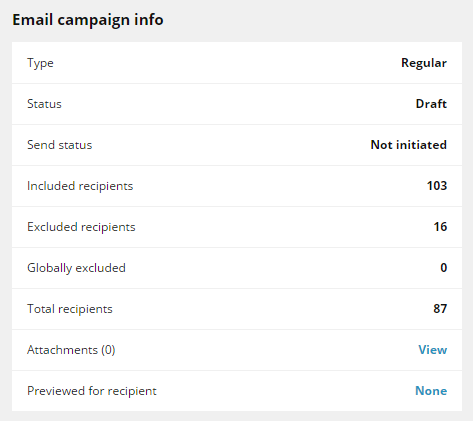Click the Send status table row
The image size is (473, 421).
pyautogui.click(x=237, y=145)
